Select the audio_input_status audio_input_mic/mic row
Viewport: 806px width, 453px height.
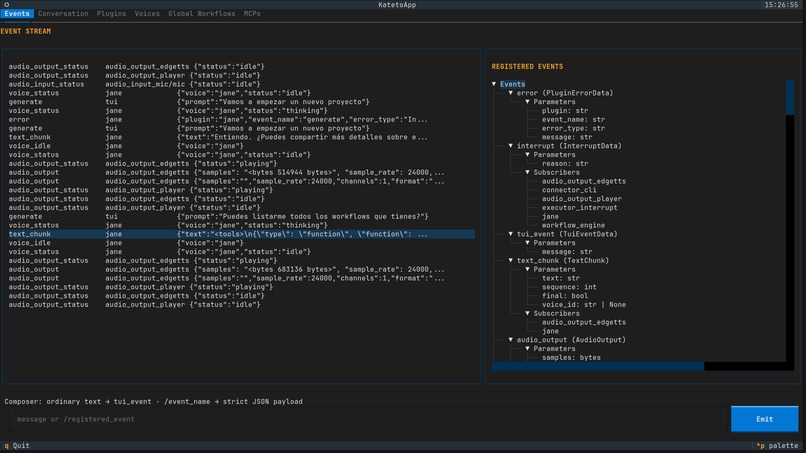[x=241, y=84]
